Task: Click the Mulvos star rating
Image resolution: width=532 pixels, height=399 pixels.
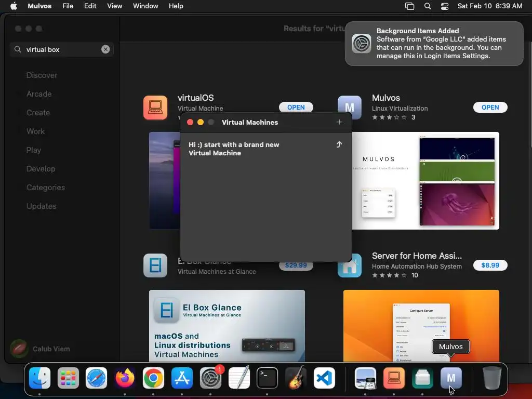Action: 389,117
